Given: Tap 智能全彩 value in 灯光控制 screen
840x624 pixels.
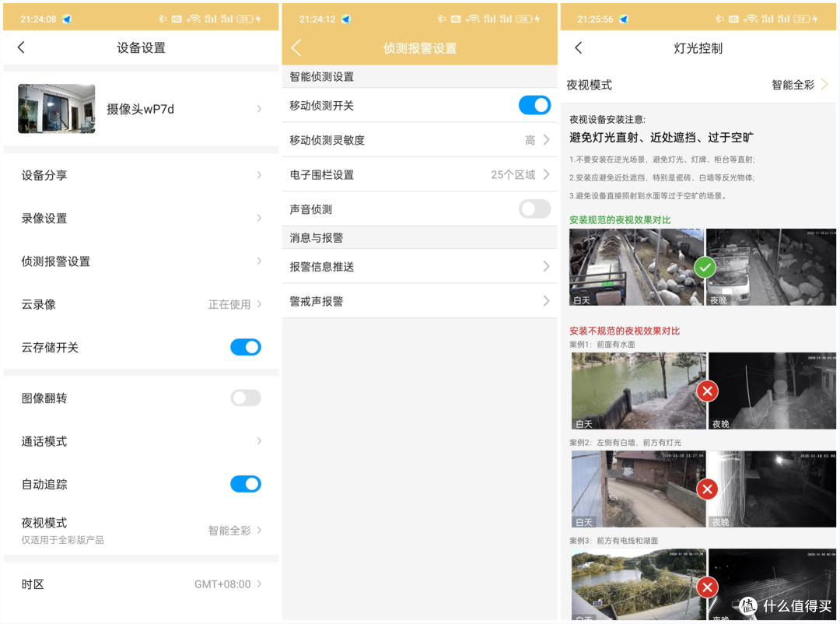Looking at the screenshot, I should (x=793, y=85).
